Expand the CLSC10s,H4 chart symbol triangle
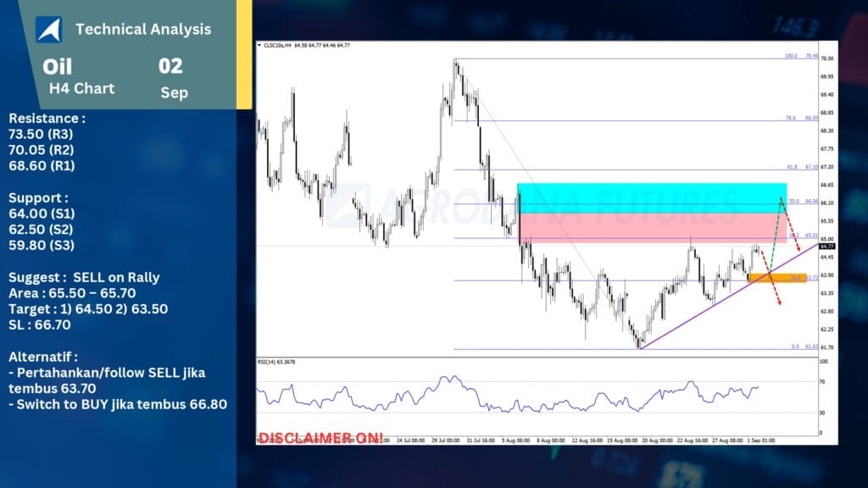Screen dimensions: 868x488 point(260,45)
